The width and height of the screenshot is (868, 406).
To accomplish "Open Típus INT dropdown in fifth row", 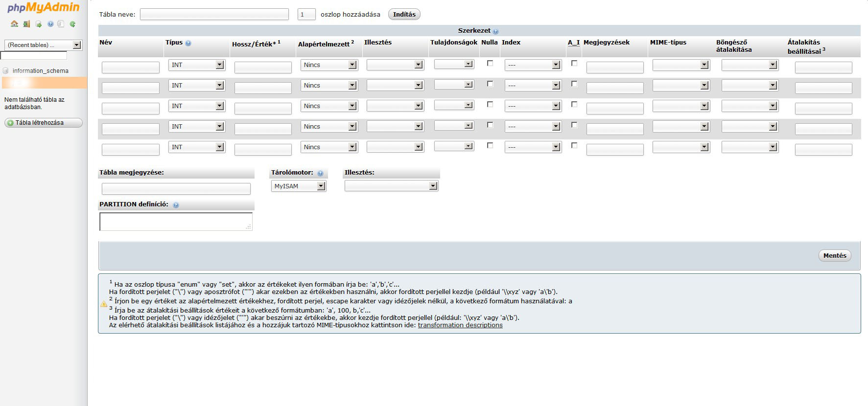I will point(196,147).
